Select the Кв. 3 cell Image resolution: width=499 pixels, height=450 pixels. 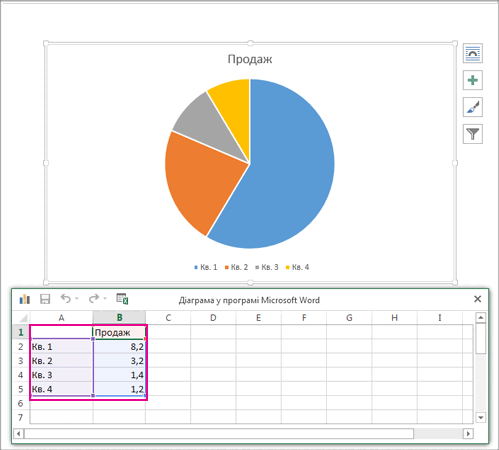[61, 375]
